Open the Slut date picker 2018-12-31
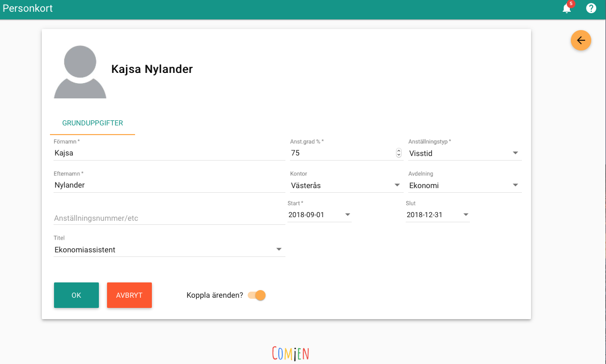 pyautogui.click(x=437, y=215)
